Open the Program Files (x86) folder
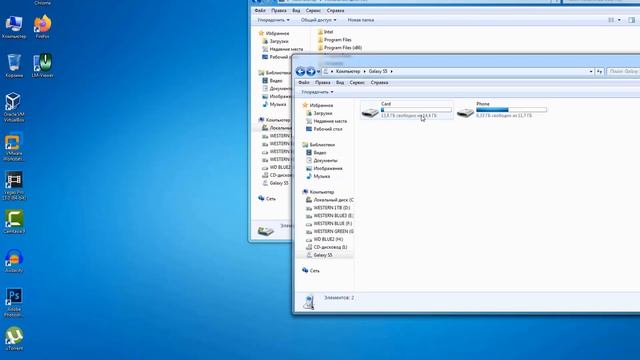Screen dimensions: 640x360 point(343,48)
